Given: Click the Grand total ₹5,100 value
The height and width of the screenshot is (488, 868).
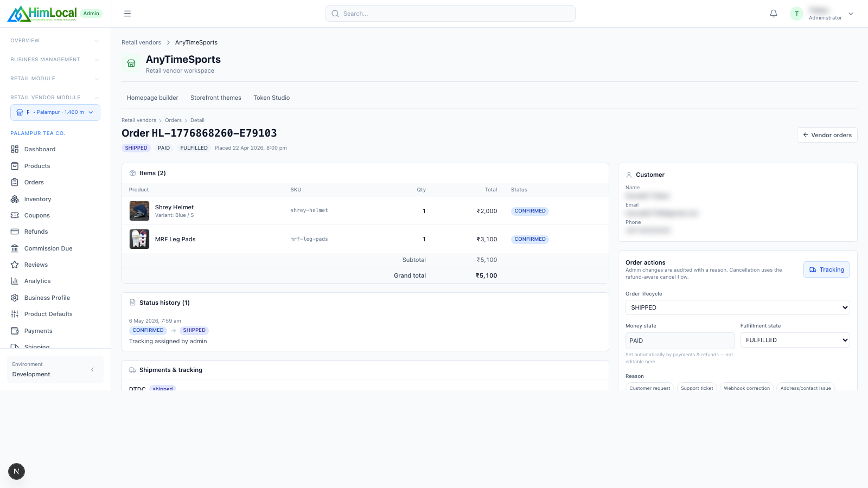Looking at the screenshot, I should (x=487, y=275).
